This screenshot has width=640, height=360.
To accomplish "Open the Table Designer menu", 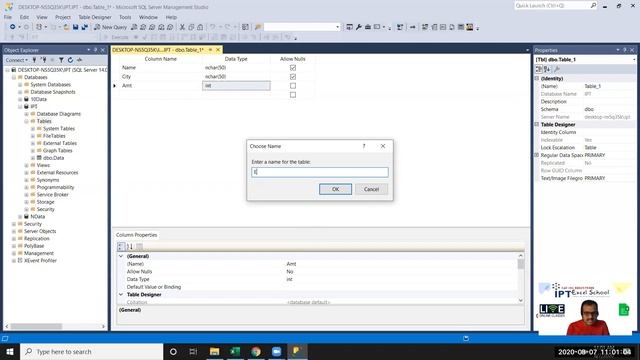I will point(95,17).
